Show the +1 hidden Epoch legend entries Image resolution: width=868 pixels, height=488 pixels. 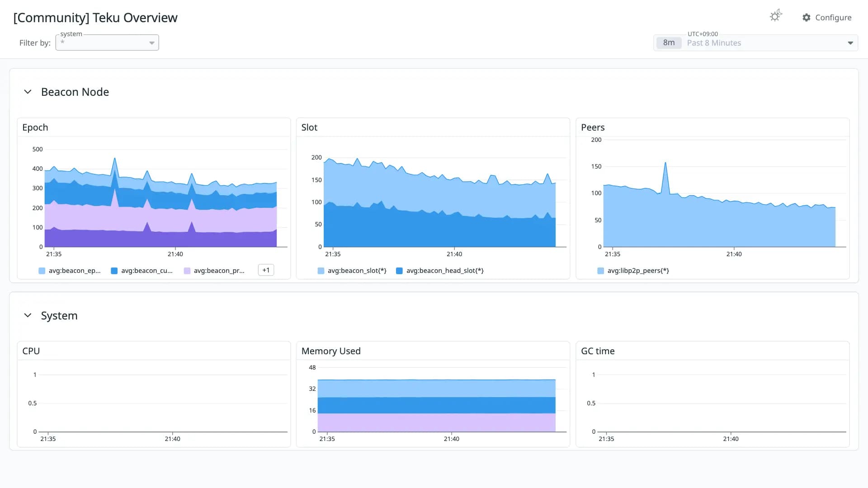point(266,270)
